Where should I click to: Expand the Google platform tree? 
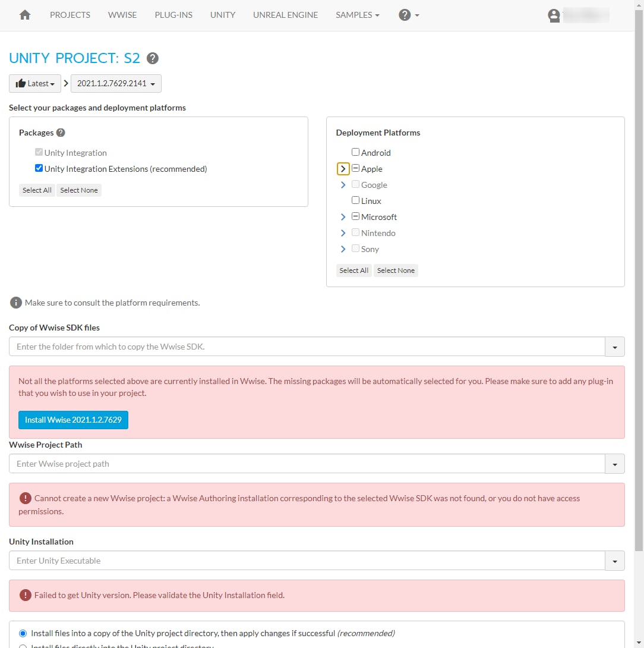tap(343, 185)
